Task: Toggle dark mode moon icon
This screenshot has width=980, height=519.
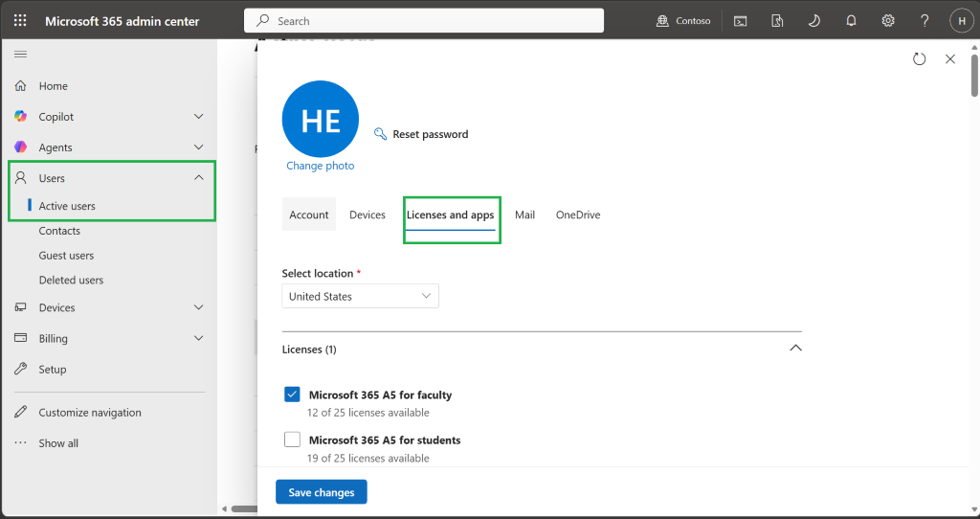Action: (x=813, y=21)
